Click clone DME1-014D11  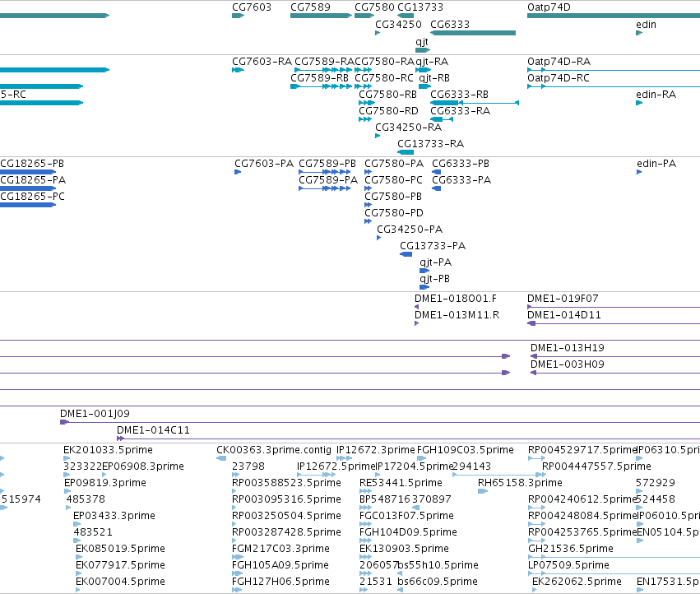coord(564,315)
